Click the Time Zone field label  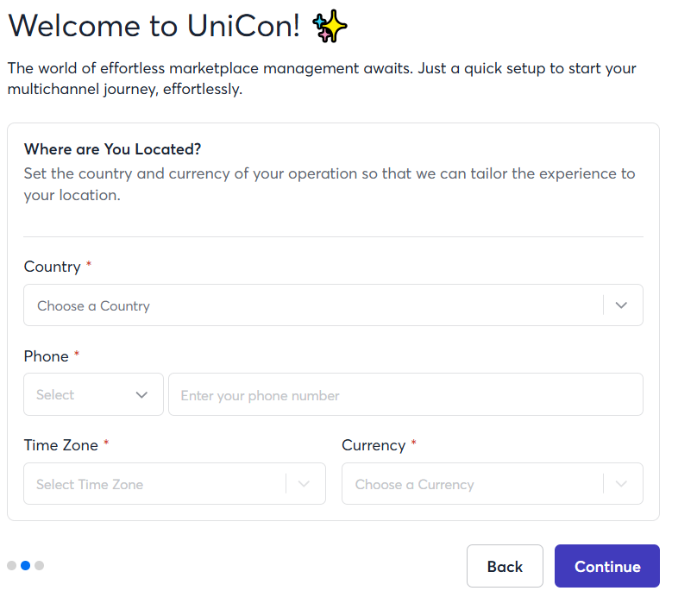[x=61, y=445]
